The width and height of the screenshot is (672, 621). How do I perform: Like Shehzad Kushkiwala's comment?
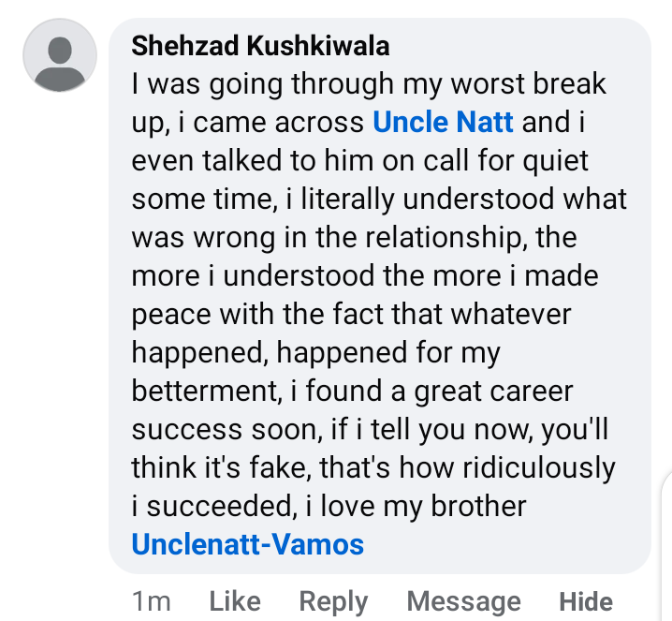[x=234, y=601]
